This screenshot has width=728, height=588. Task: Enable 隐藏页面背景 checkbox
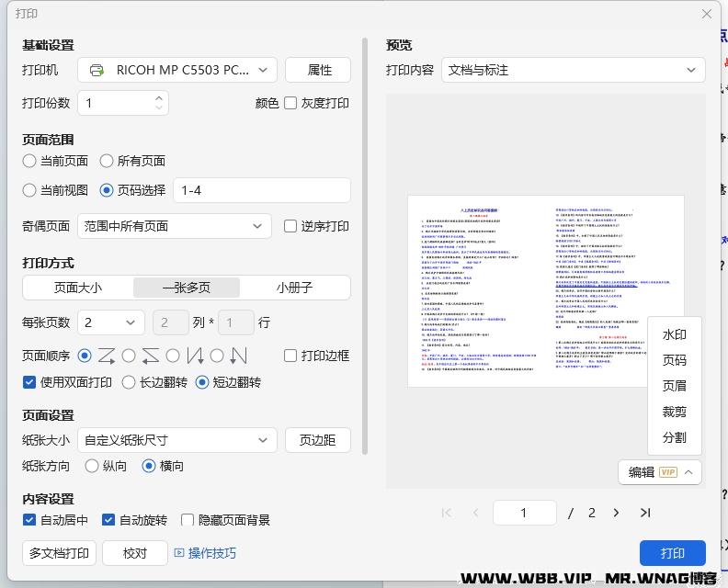click(x=188, y=520)
